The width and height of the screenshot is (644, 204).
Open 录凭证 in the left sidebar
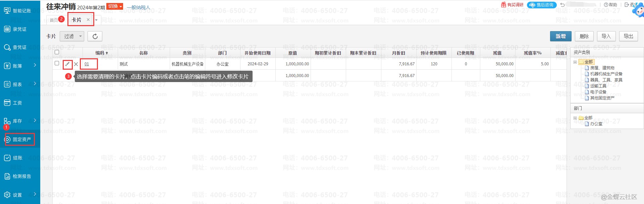19,29
